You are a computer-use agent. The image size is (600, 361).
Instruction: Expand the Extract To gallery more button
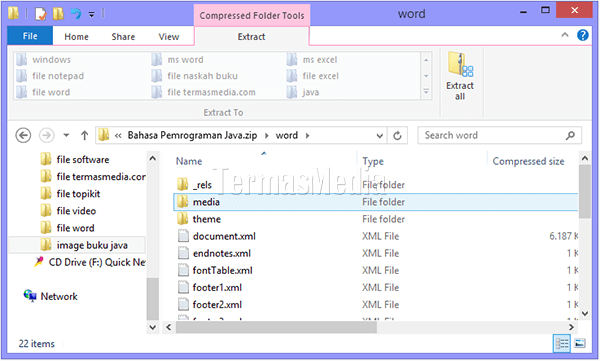[x=426, y=92]
